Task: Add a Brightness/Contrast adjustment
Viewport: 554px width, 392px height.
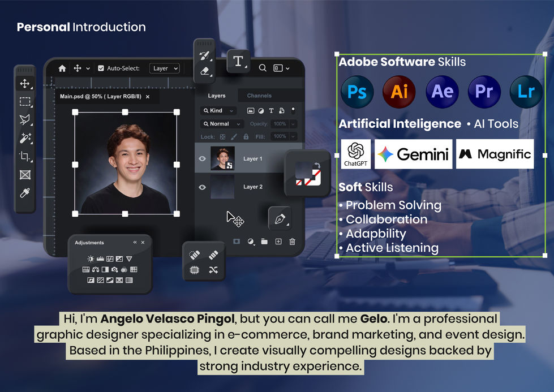Action: pyautogui.click(x=91, y=259)
